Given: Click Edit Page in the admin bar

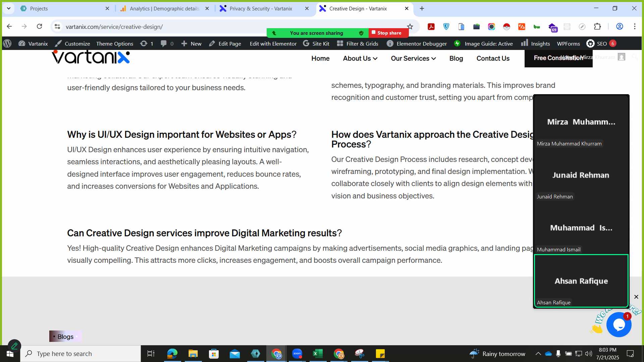Looking at the screenshot, I should [225, 44].
